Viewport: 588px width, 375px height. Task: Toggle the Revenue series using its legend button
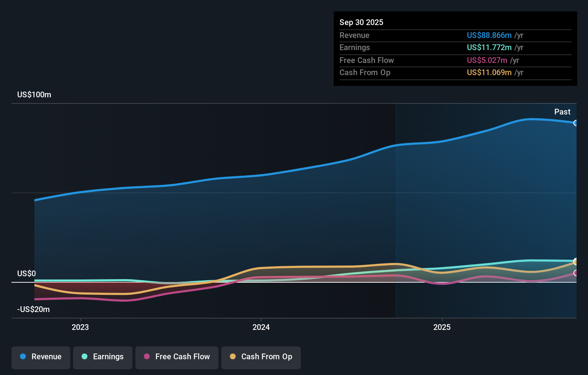pos(40,357)
